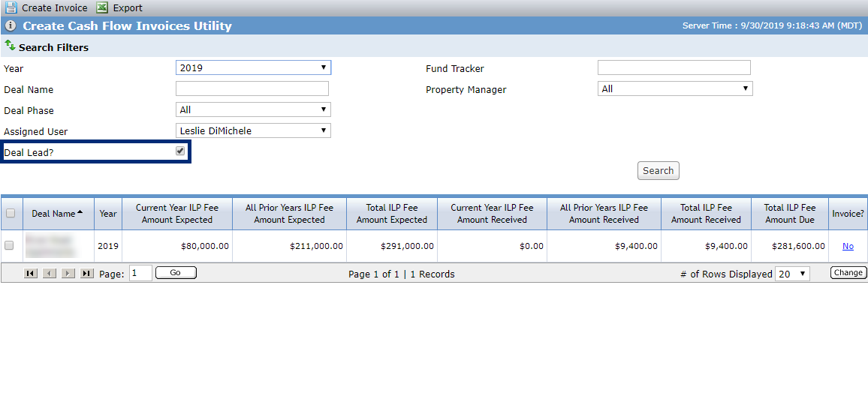
Task: Click the $80,000.00 cell
Action: [177, 246]
